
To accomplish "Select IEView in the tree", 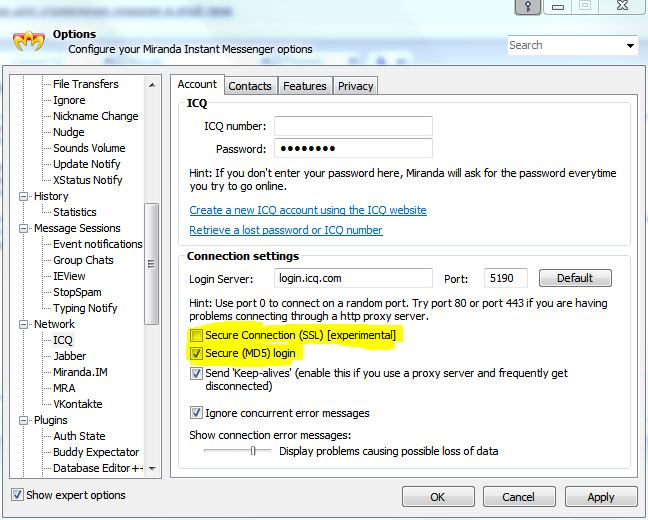I will tap(69, 276).
